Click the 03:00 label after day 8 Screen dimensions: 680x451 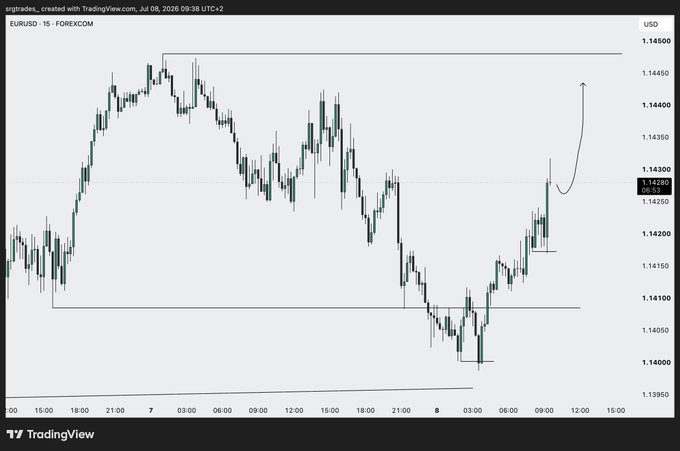click(472, 410)
